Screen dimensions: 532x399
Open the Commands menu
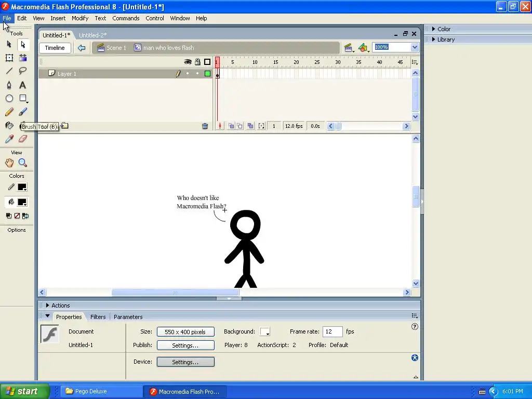pyautogui.click(x=126, y=18)
